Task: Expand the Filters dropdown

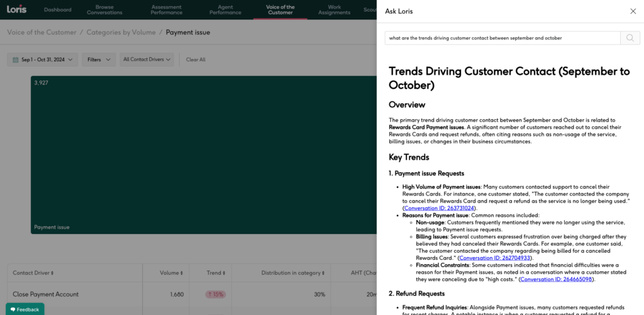Action: 98,60
